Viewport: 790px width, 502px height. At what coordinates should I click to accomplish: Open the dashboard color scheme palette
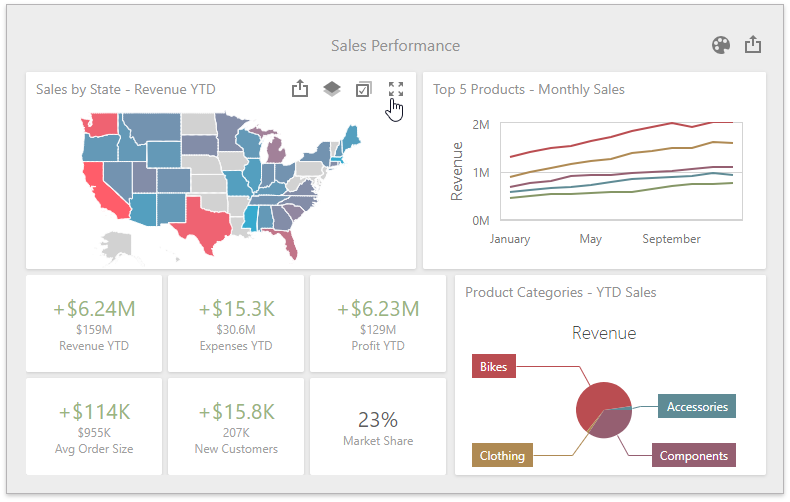[721, 45]
